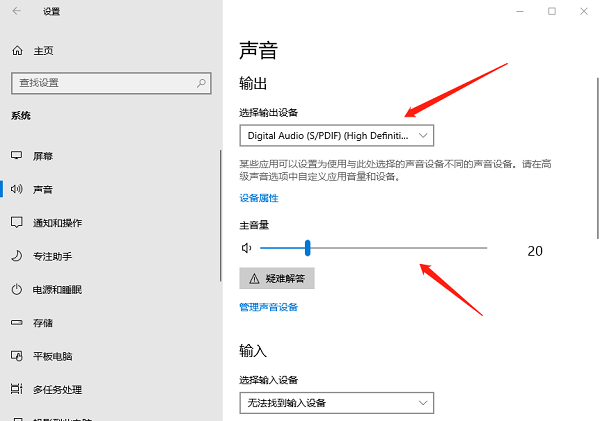The image size is (600, 421).
Task: Click the sidebar scrollbar
Action: click(x=221, y=215)
